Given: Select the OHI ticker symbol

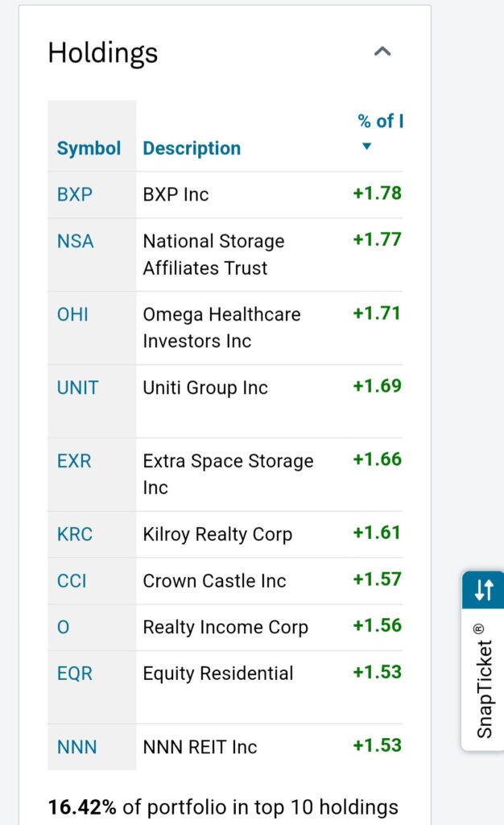Looking at the screenshot, I should pos(72,314).
